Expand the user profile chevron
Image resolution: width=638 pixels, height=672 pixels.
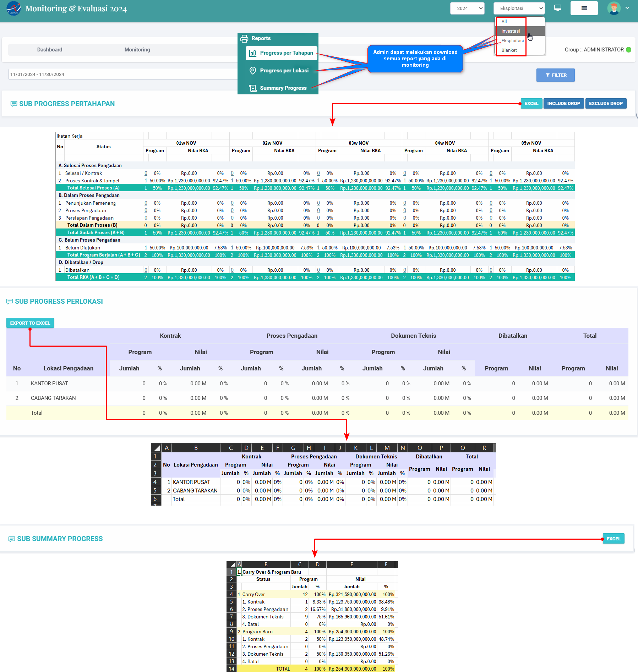(627, 8)
